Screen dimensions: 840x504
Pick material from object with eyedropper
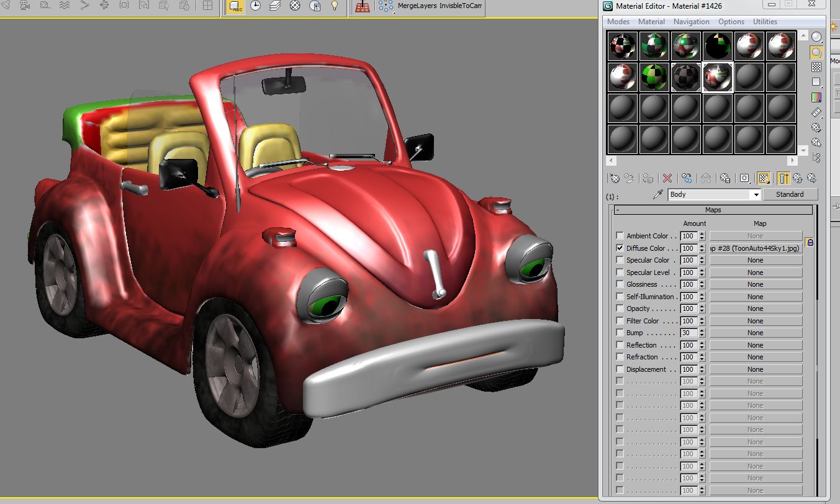click(x=658, y=195)
